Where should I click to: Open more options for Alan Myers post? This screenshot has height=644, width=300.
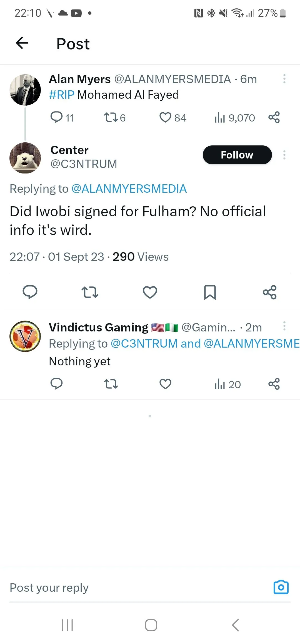284,79
